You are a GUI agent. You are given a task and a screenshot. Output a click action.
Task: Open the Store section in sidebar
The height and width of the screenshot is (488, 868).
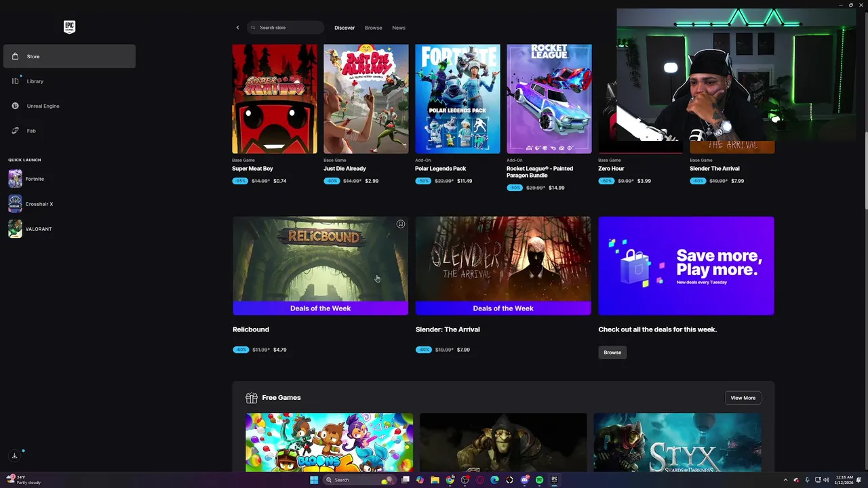click(69, 56)
